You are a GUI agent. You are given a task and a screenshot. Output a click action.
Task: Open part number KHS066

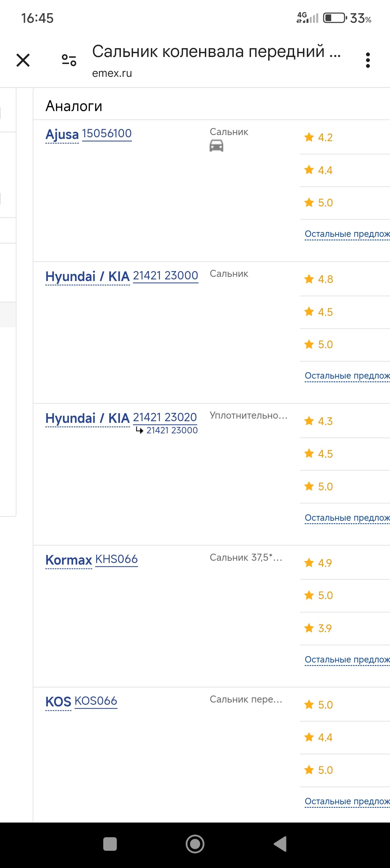(x=116, y=559)
